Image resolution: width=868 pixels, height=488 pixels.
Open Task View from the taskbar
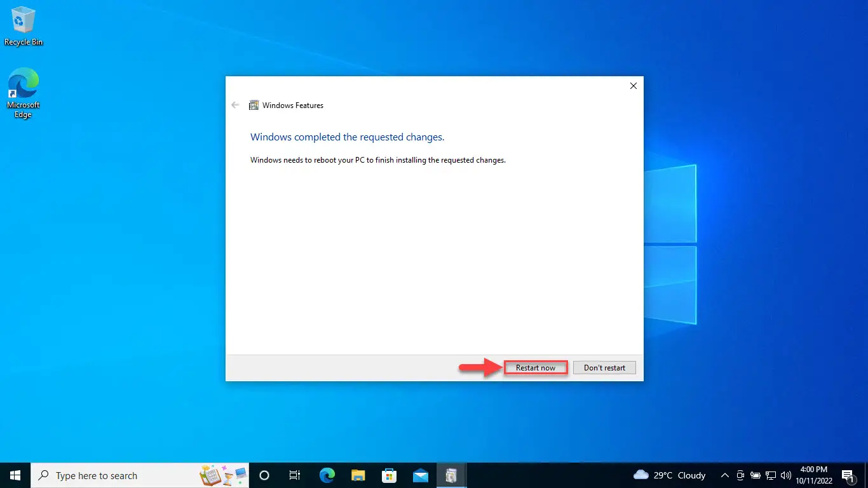tap(295, 475)
